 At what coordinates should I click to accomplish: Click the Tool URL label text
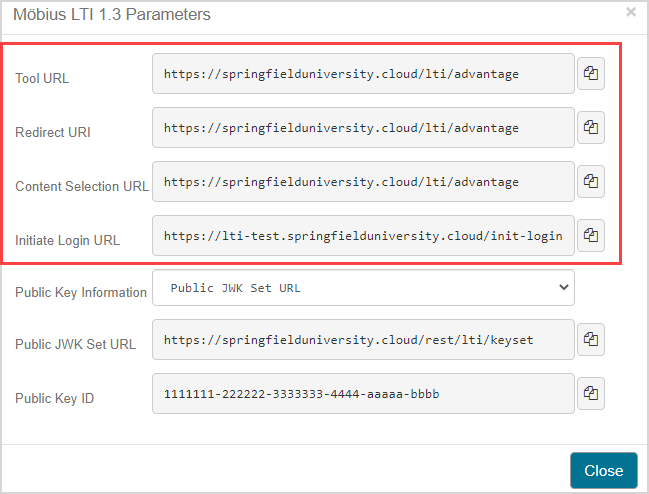42,79
